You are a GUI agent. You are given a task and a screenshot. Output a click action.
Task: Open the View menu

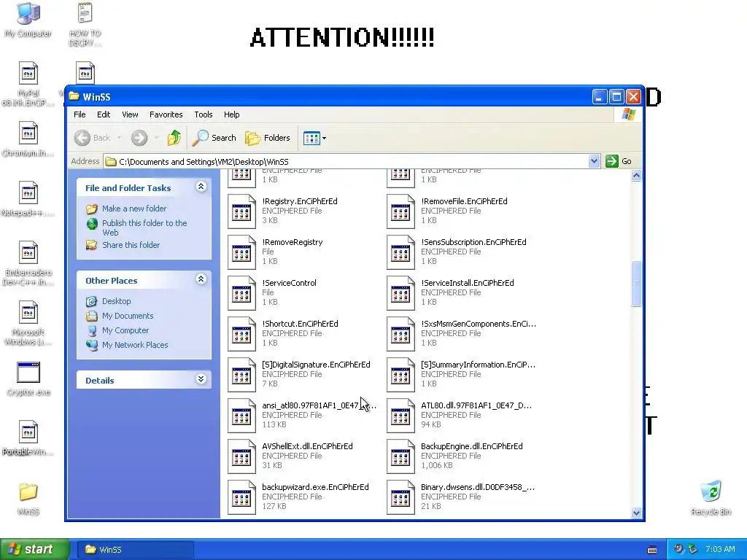[x=130, y=114]
